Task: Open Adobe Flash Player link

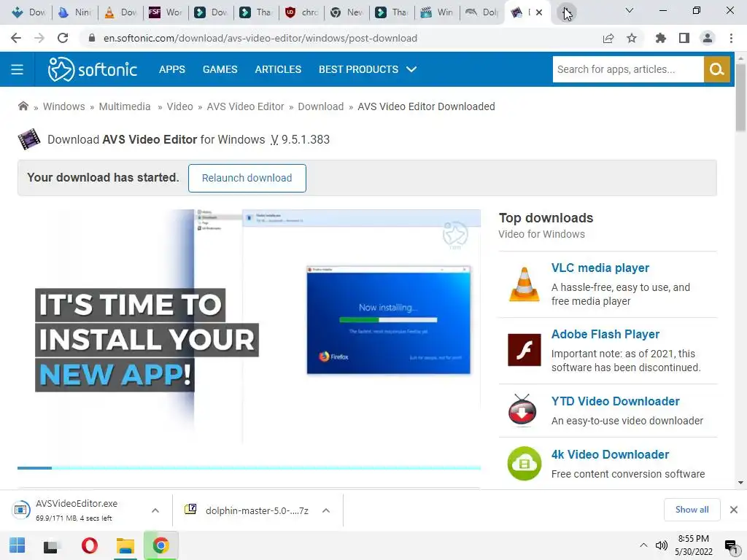Action: (605, 334)
